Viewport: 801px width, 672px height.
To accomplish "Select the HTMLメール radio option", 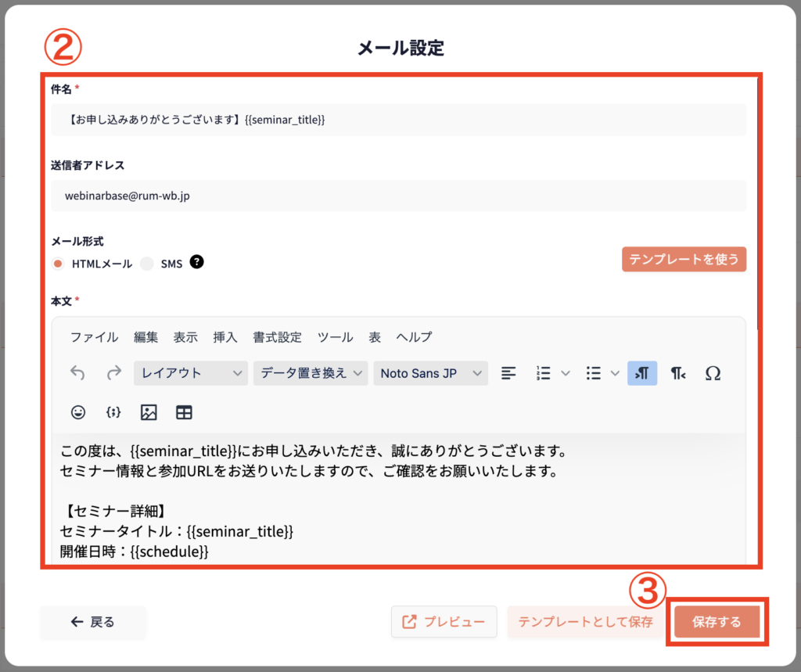I will [x=58, y=264].
